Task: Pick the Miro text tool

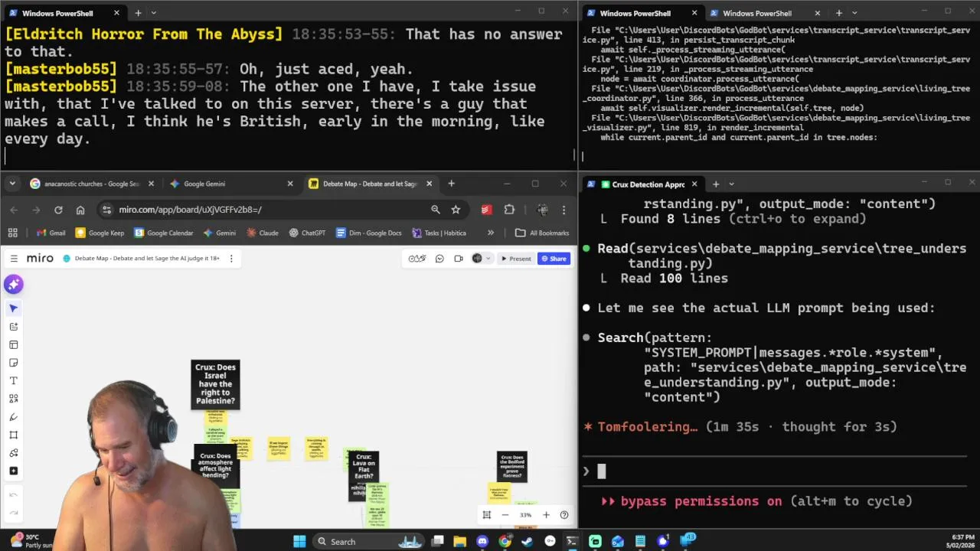Action: pos(13,381)
